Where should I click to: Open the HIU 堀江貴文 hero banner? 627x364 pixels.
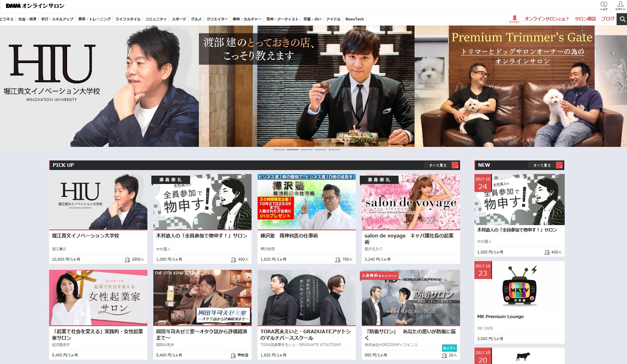[x=99, y=86]
